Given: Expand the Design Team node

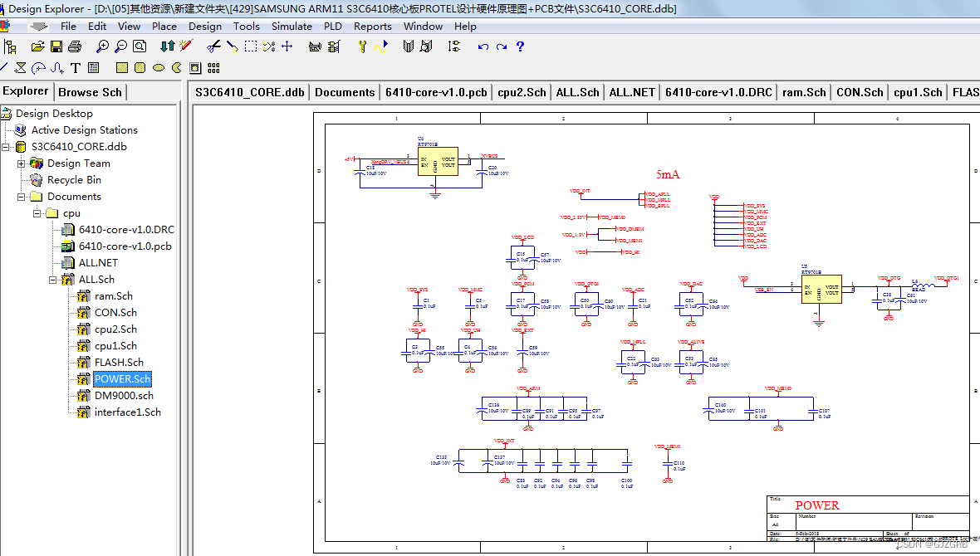Looking at the screenshot, I should 21,163.
